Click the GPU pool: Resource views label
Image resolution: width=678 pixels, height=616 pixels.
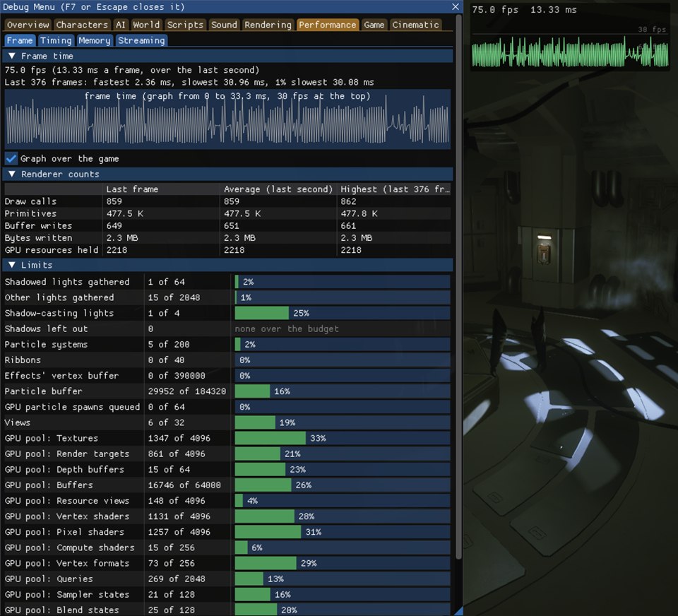66,500
